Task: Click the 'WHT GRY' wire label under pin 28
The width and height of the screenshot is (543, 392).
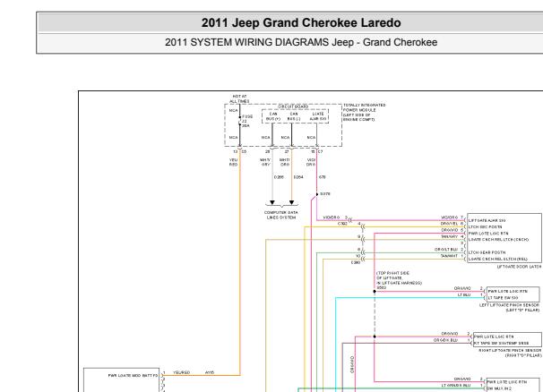Action: (265, 162)
